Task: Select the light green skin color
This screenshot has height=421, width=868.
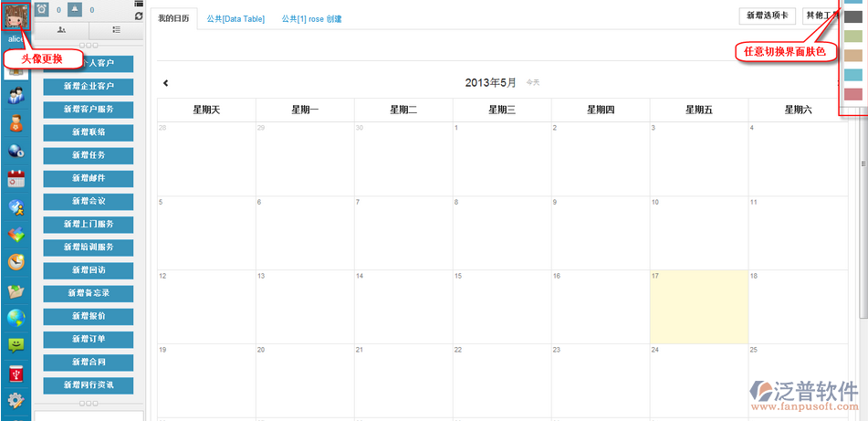Action: (x=852, y=37)
